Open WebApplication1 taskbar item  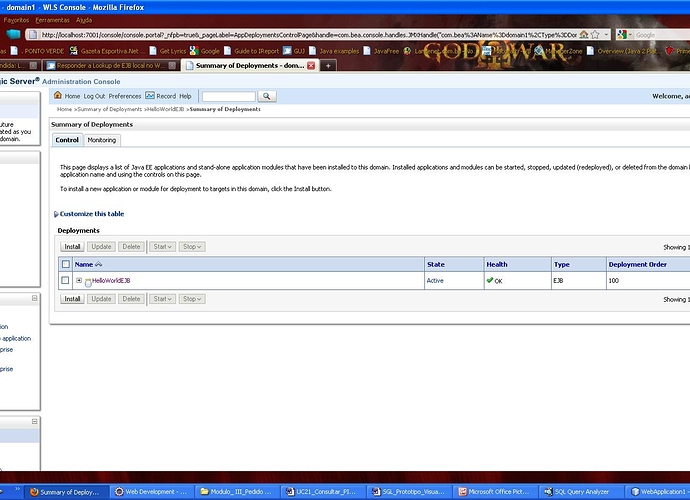658,492
